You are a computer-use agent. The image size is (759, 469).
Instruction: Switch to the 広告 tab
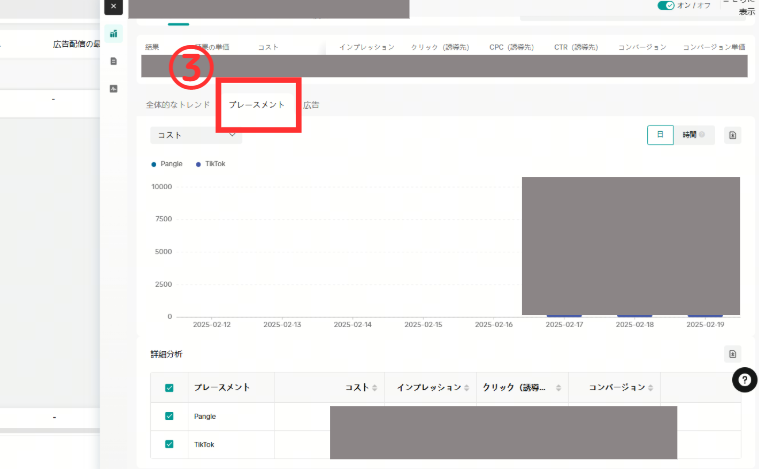(312, 105)
